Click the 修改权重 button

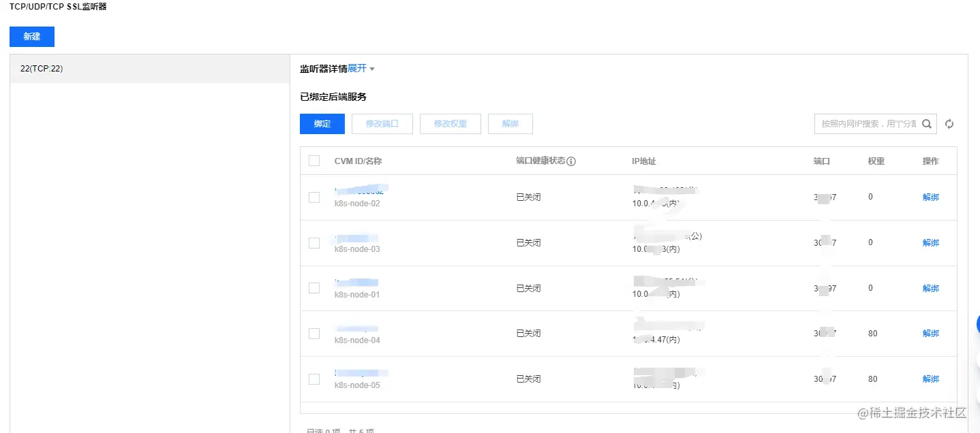450,124
